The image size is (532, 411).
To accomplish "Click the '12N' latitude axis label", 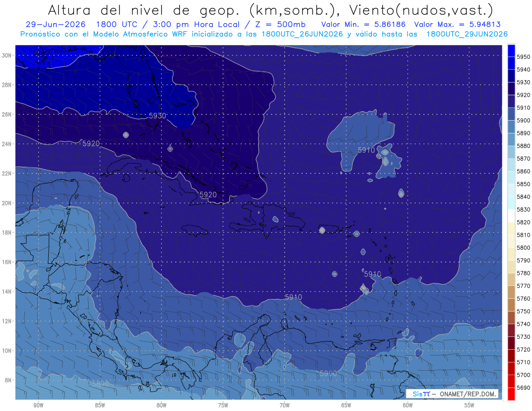I will [x=7, y=321].
